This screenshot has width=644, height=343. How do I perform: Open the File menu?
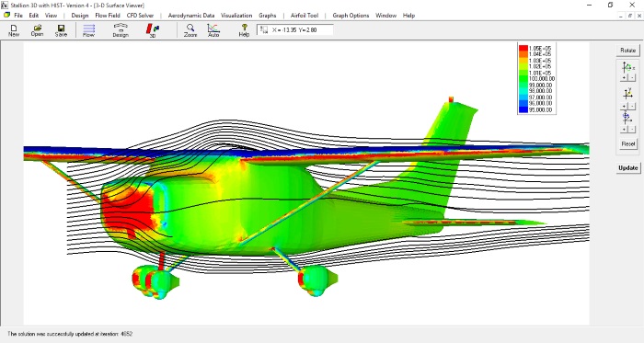18,16
